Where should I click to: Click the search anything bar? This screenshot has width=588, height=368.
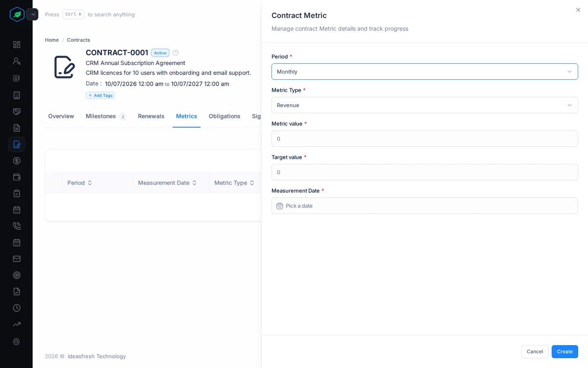click(90, 14)
